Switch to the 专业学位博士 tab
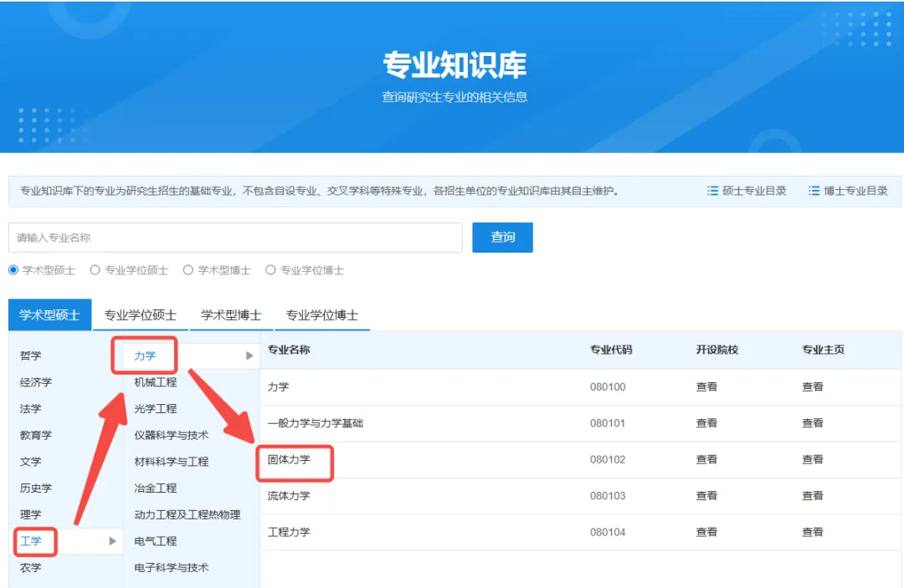The image size is (904, 588). coord(322,315)
